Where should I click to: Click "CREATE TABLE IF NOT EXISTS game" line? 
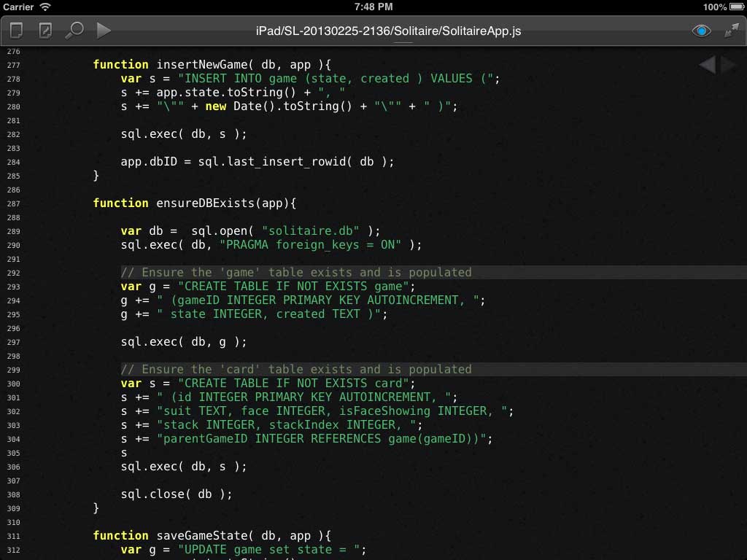(x=268, y=286)
